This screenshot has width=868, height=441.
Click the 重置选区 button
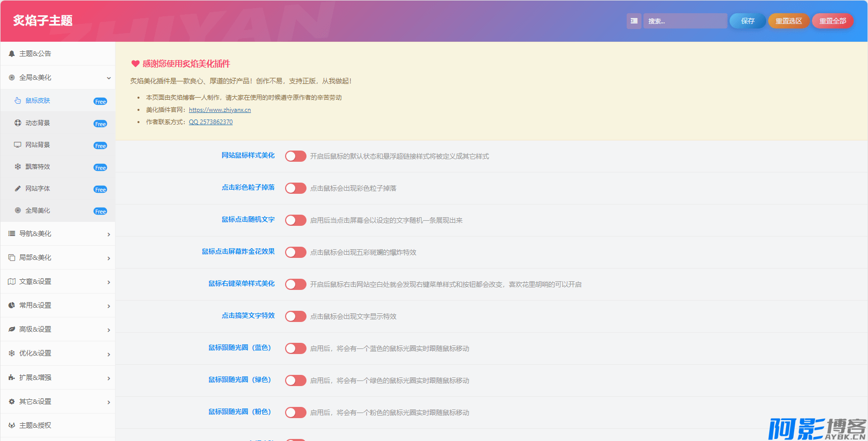tap(789, 21)
